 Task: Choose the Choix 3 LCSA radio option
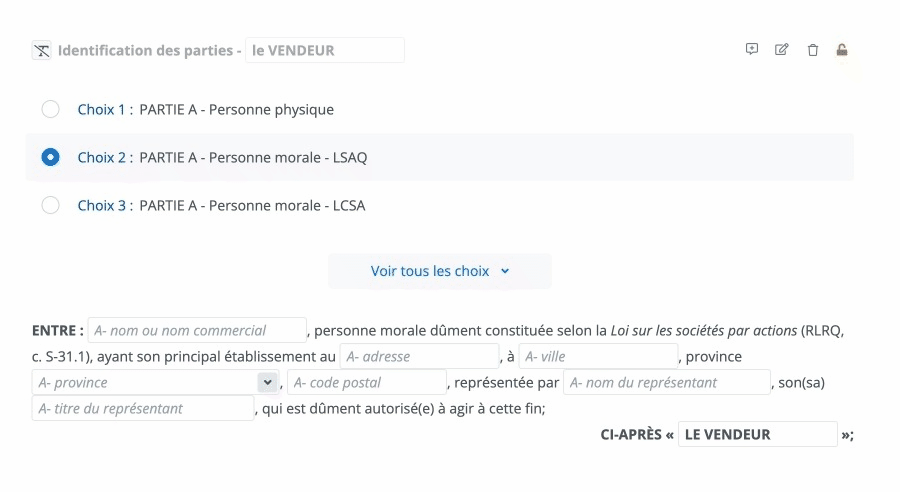50,205
